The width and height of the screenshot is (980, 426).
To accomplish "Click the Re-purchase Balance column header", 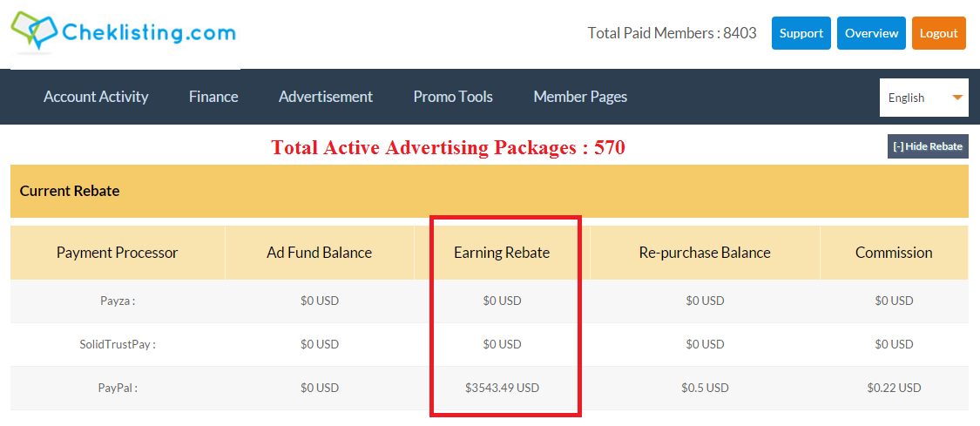I will click(705, 253).
